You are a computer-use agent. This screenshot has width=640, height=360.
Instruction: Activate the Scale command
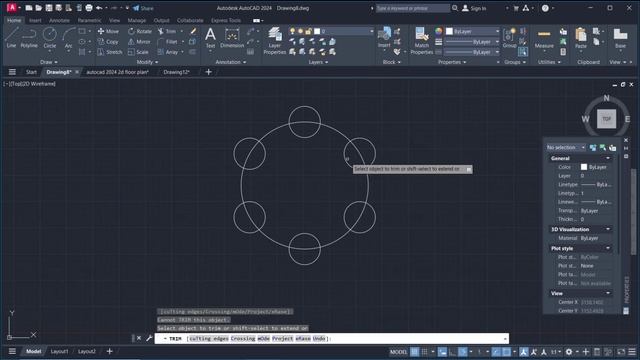pyautogui.click(x=138, y=52)
